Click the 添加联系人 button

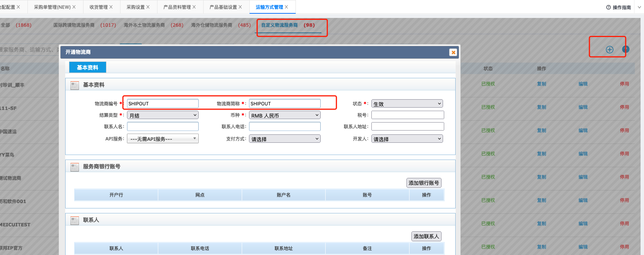(x=426, y=236)
